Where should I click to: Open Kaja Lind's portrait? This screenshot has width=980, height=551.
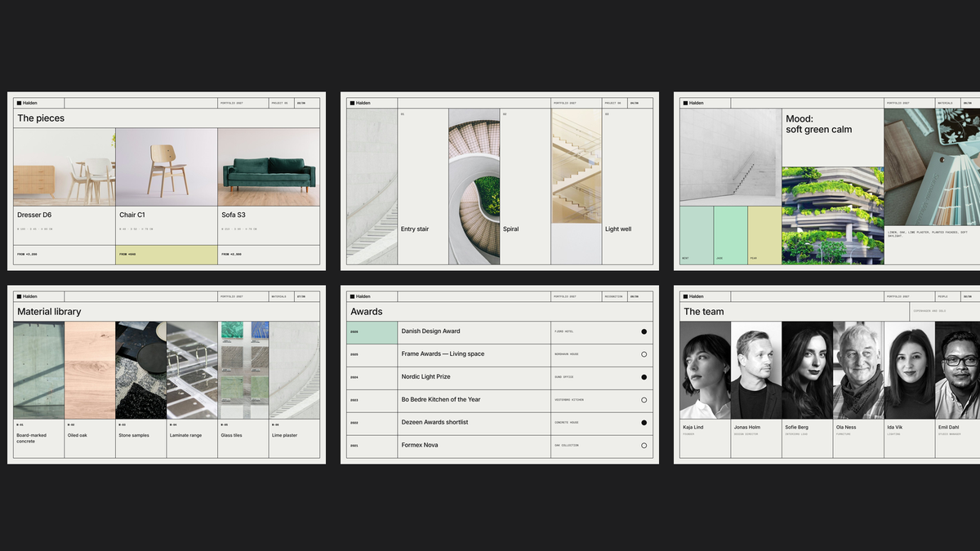(x=705, y=370)
